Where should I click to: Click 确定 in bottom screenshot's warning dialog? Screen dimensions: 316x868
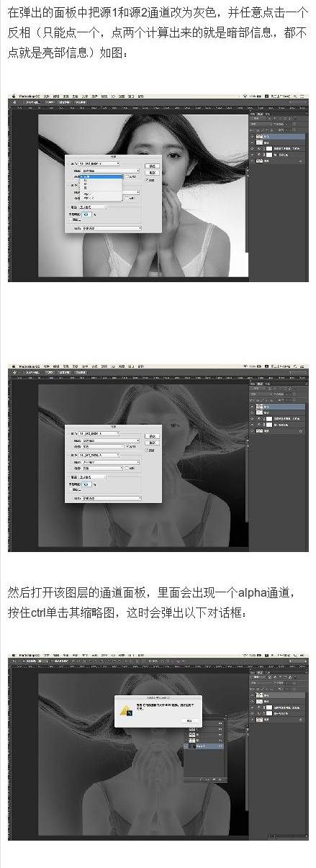click(x=189, y=720)
